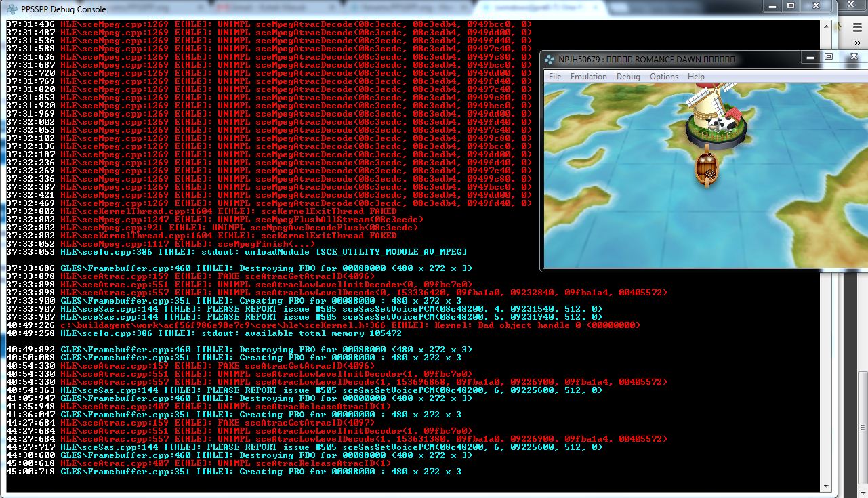Maximize the PPSSPP game window

click(828, 58)
